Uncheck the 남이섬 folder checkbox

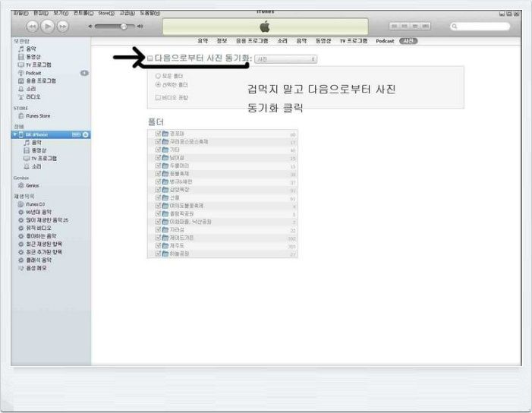158,158
